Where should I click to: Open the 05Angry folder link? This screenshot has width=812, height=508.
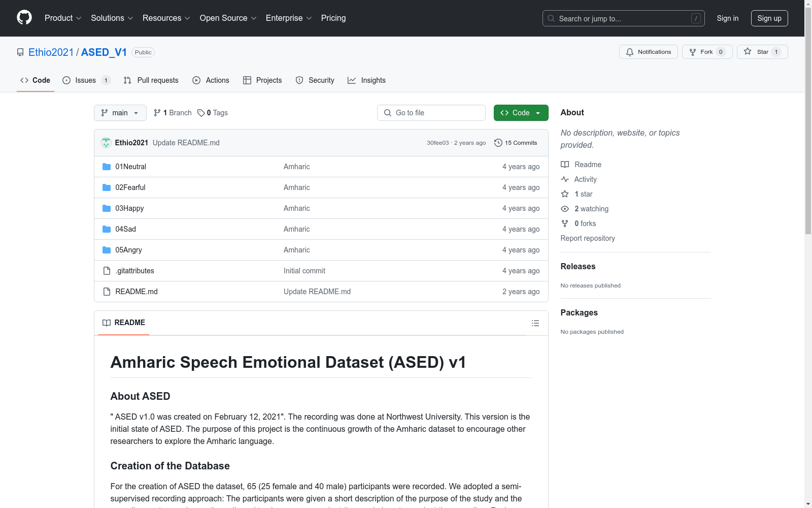128,250
